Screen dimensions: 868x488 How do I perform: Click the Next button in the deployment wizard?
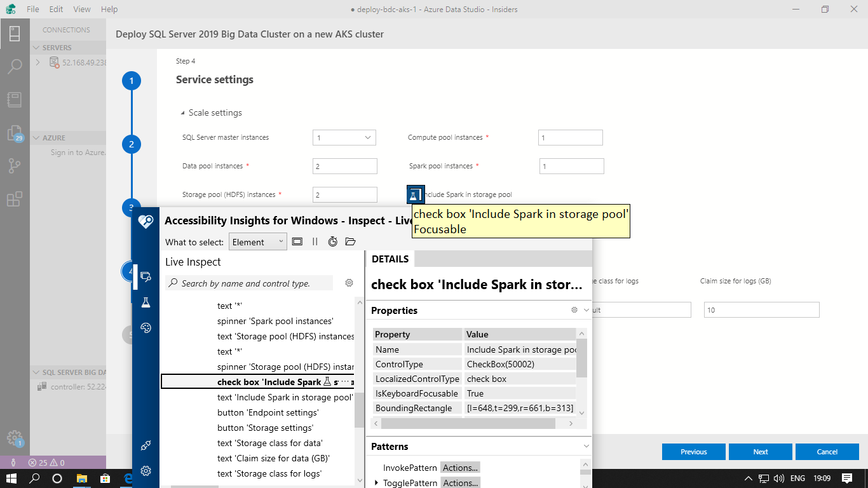[x=760, y=452]
